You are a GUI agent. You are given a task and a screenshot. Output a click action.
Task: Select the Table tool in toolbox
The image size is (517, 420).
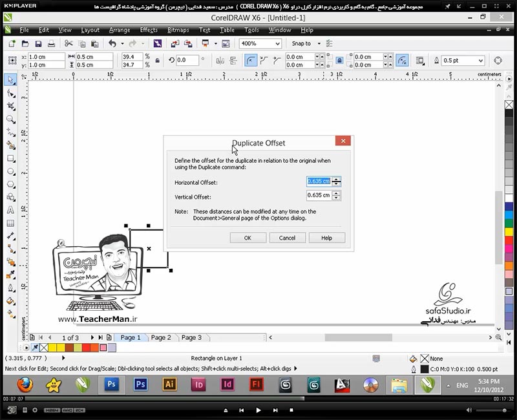tap(10, 223)
